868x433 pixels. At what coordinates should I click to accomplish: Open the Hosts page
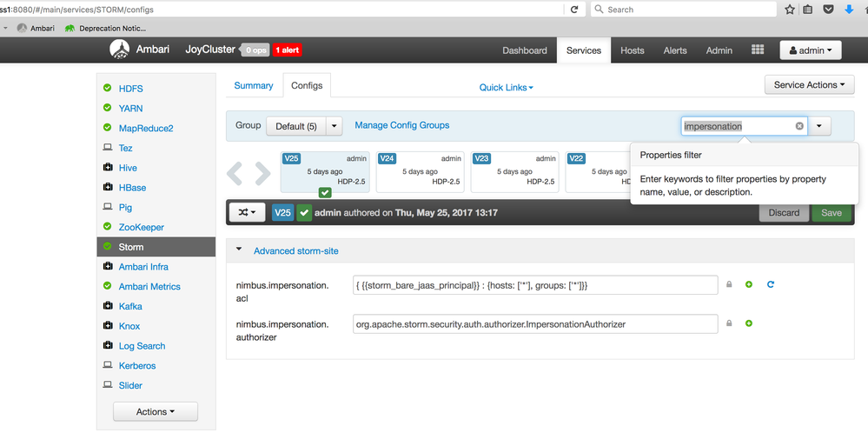[x=633, y=50]
